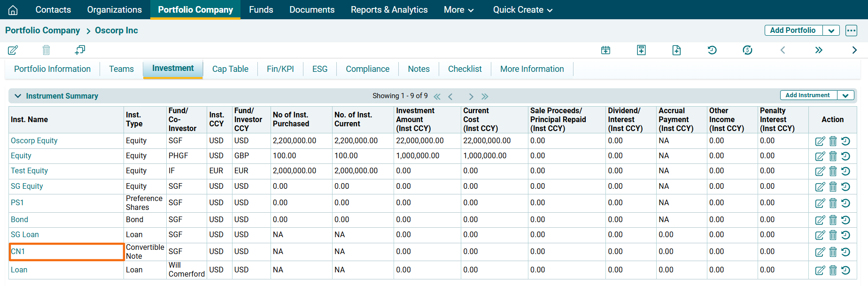
Task: Switch to the Cap Table tab
Action: tap(230, 69)
